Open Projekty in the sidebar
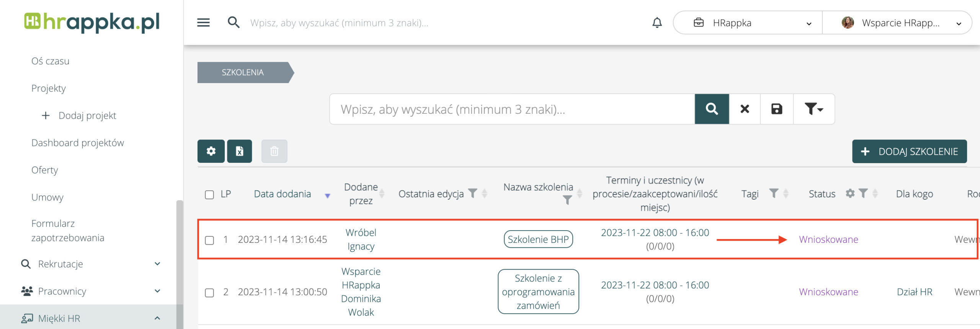This screenshot has height=329, width=980. 49,88
